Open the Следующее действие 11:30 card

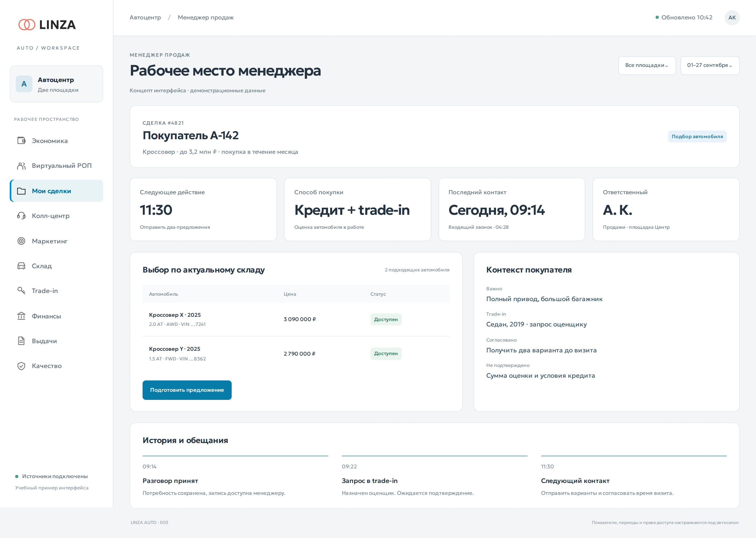[x=203, y=209]
